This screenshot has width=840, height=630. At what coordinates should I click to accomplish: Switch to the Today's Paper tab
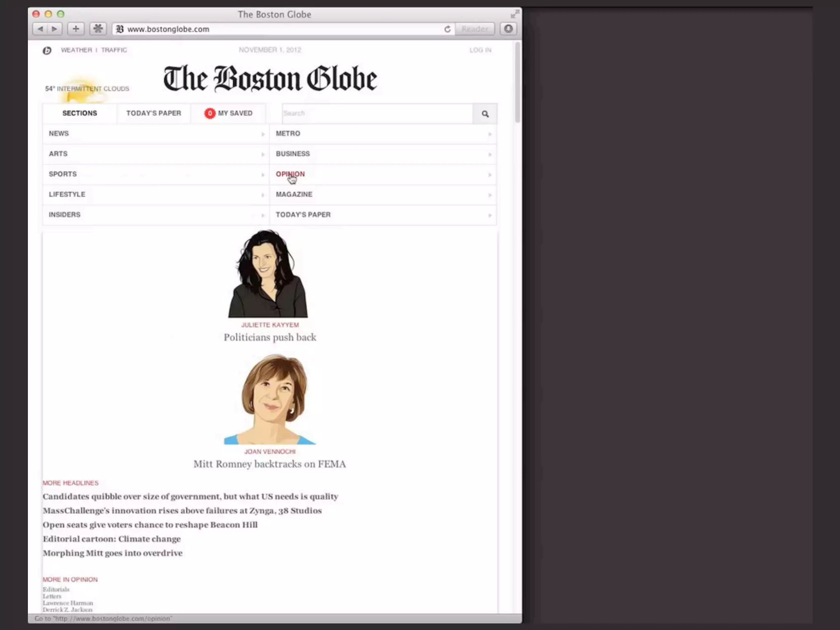click(x=153, y=113)
